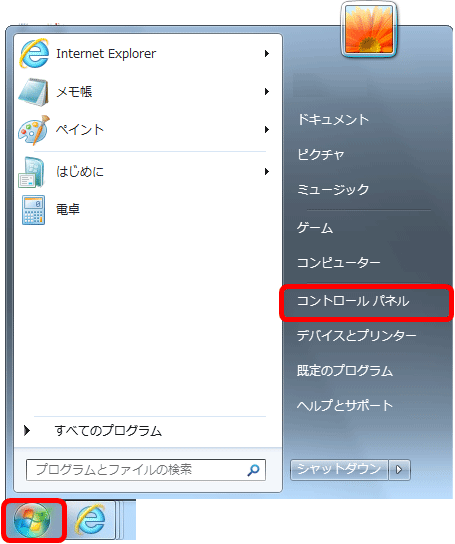Open the メモ帳 notepad icon
The image size is (455, 544).
(33, 92)
